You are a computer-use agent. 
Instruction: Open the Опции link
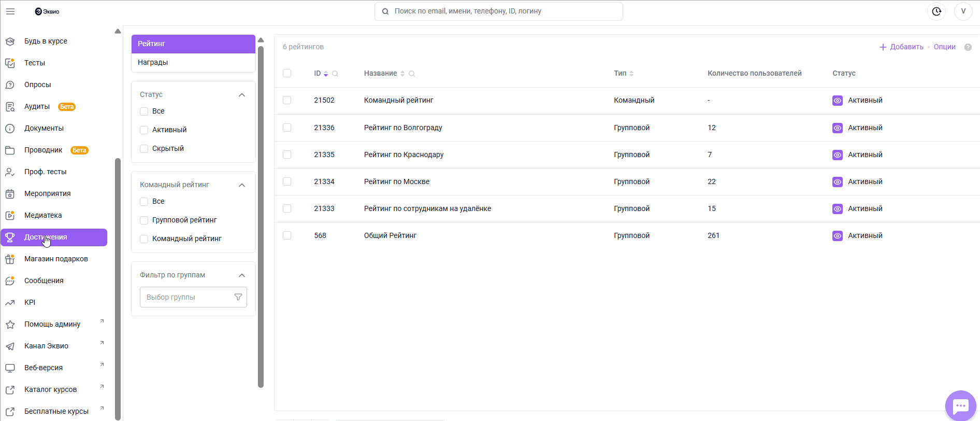coord(944,47)
